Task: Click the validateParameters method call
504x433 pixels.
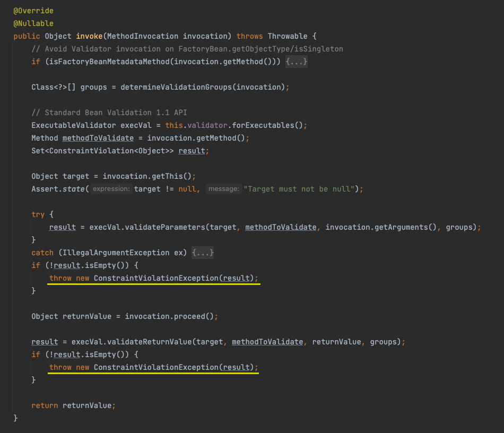Action: pos(165,227)
